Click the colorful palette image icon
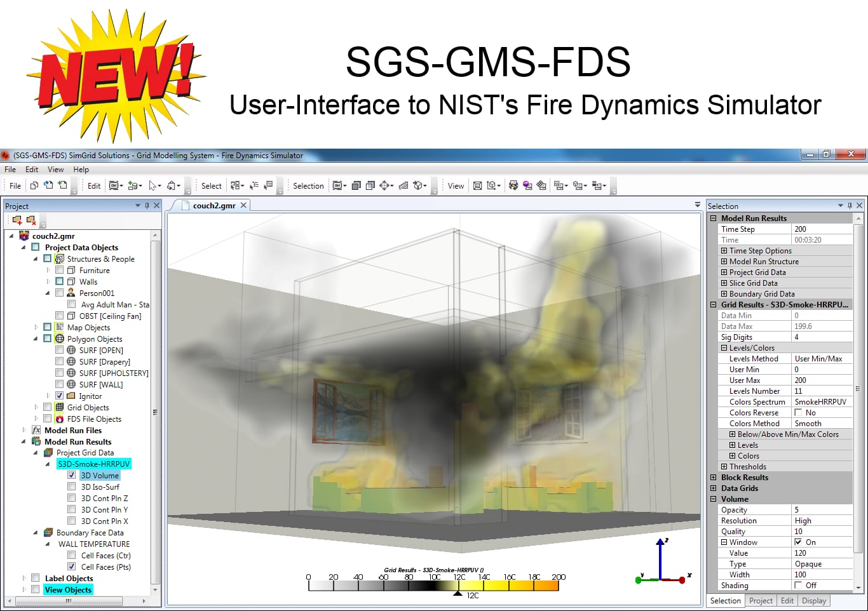This screenshot has height=611, width=868. 513,185
